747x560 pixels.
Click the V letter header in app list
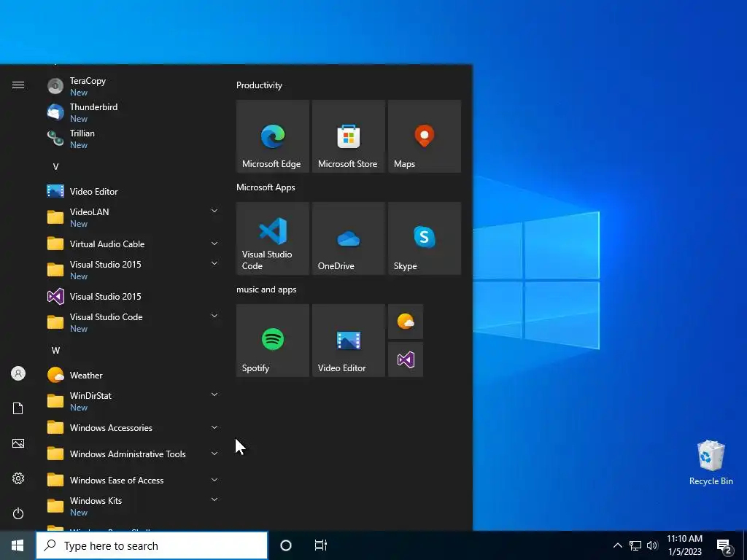[55, 167]
